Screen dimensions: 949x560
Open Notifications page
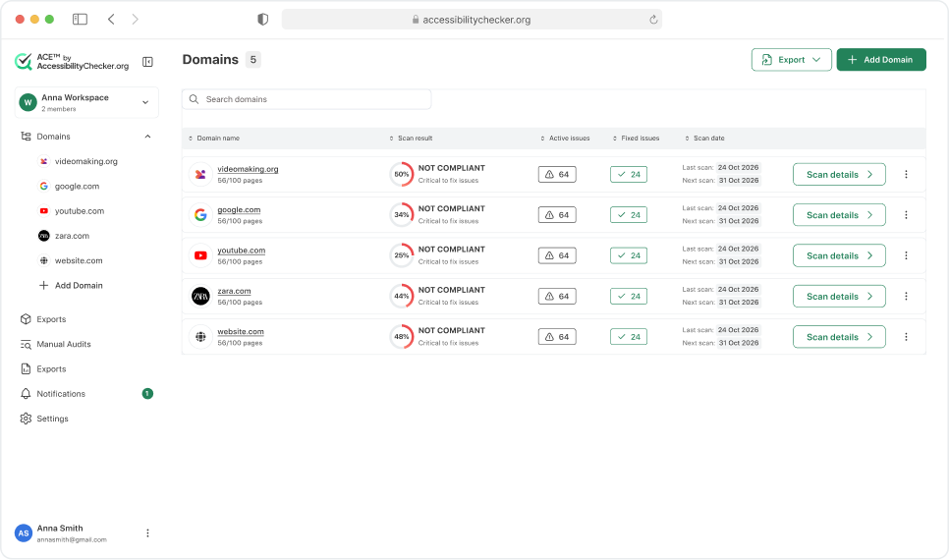click(53, 394)
